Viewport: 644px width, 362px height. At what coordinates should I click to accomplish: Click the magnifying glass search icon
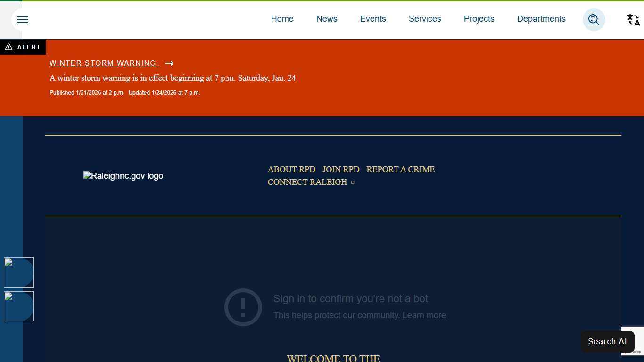(x=594, y=20)
